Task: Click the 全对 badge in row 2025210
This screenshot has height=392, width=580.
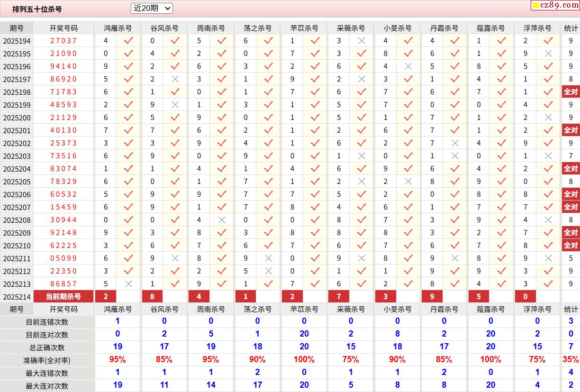Action: tap(571, 246)
